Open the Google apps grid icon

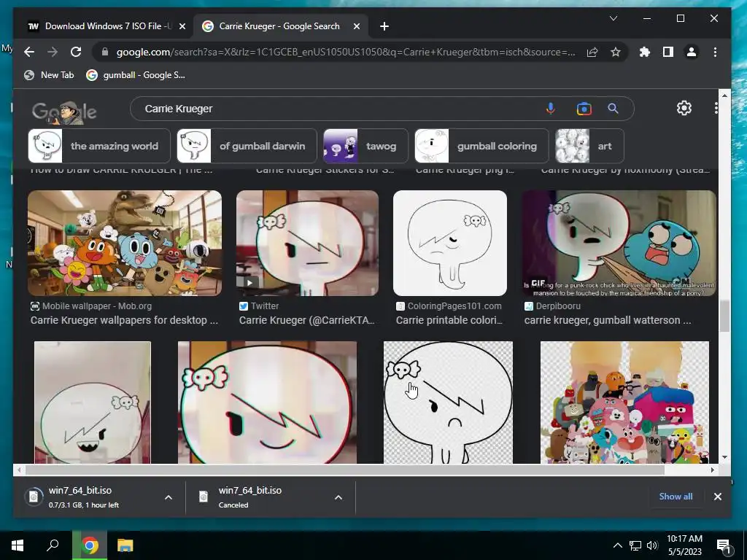(716, 108)
